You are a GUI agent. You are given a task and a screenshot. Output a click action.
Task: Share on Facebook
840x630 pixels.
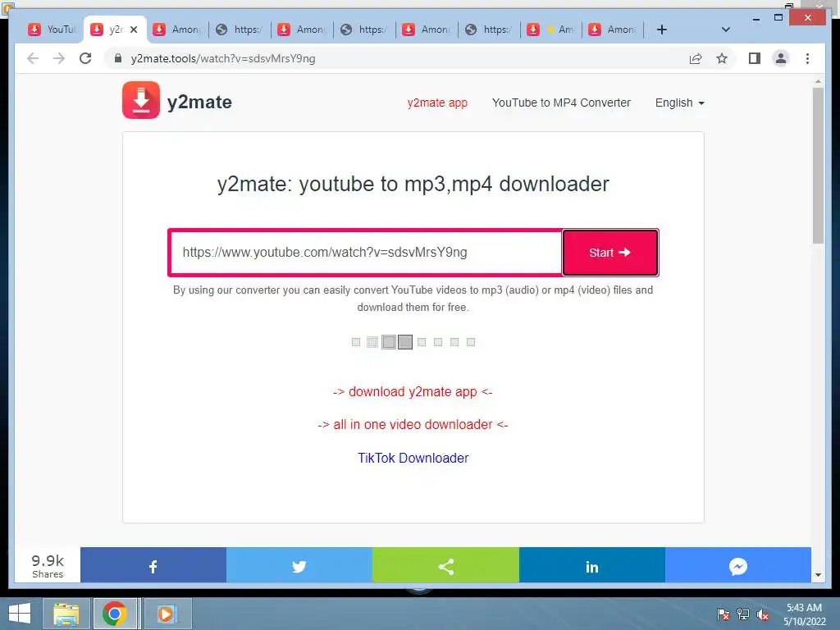(x=153, y=565)
